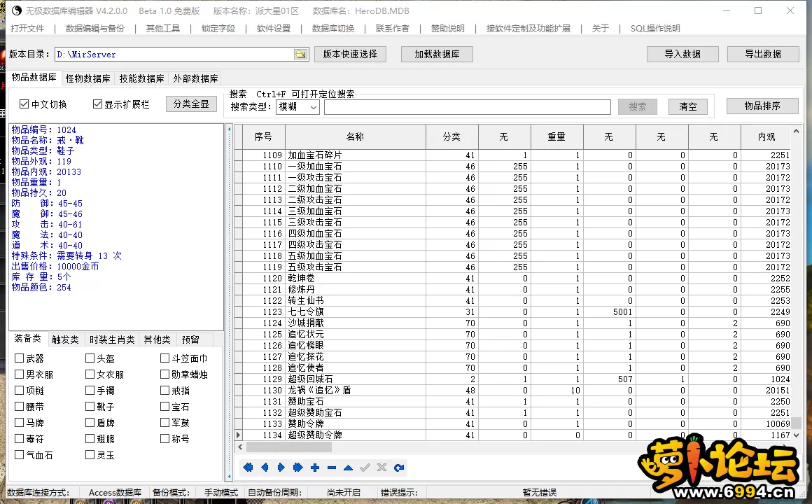This screenshot has height=504, width=812.
Task: Click the 内观 column header
Action: (x=766, y=136)
